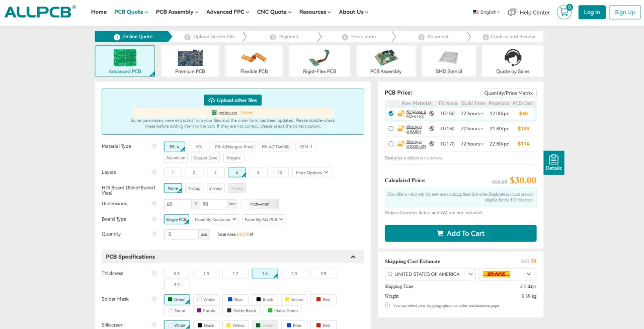This screenshot has height=329, width=644.
Task: Choose the Blue solder mask color
Action: 235,299
